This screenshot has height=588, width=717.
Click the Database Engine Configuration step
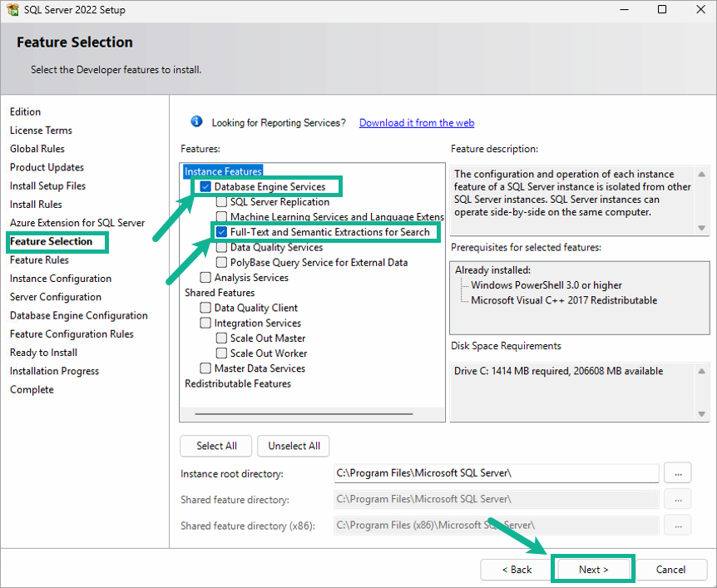coord(79,315)
